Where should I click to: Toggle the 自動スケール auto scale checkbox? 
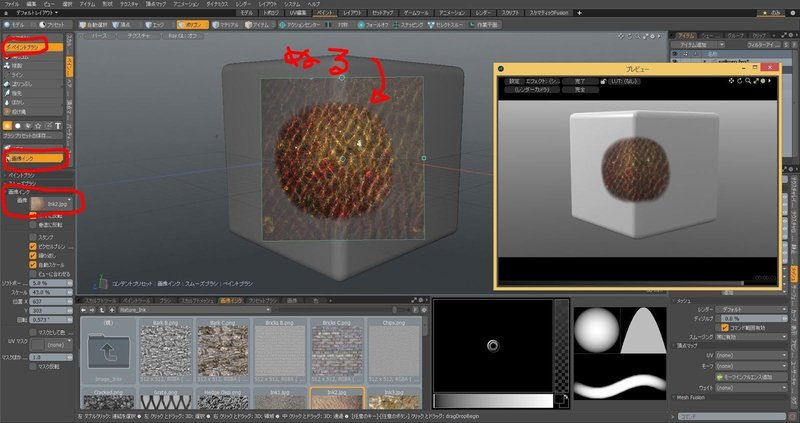pyautogui.click(x=33, y=265)
